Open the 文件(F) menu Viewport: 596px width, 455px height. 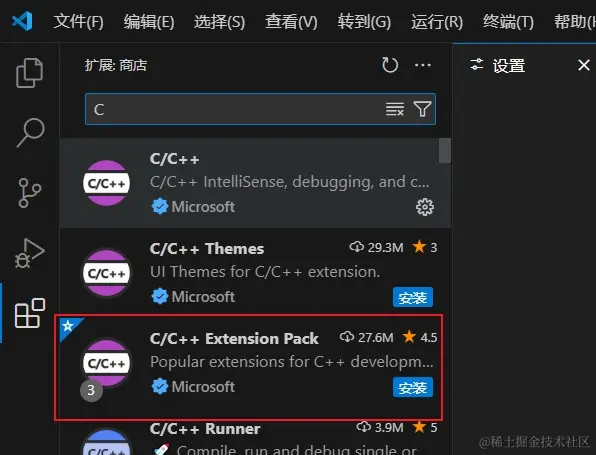[x=78, y=21]
